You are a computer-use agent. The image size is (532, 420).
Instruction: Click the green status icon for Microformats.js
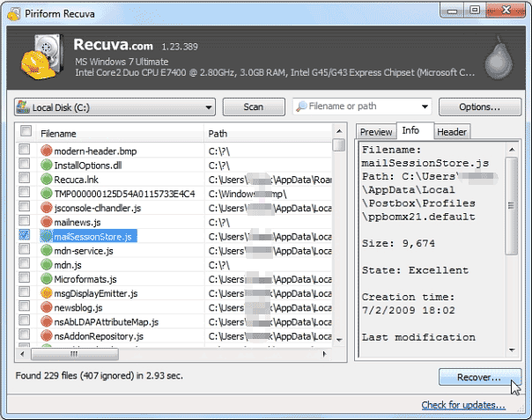(x=46, y=279)
